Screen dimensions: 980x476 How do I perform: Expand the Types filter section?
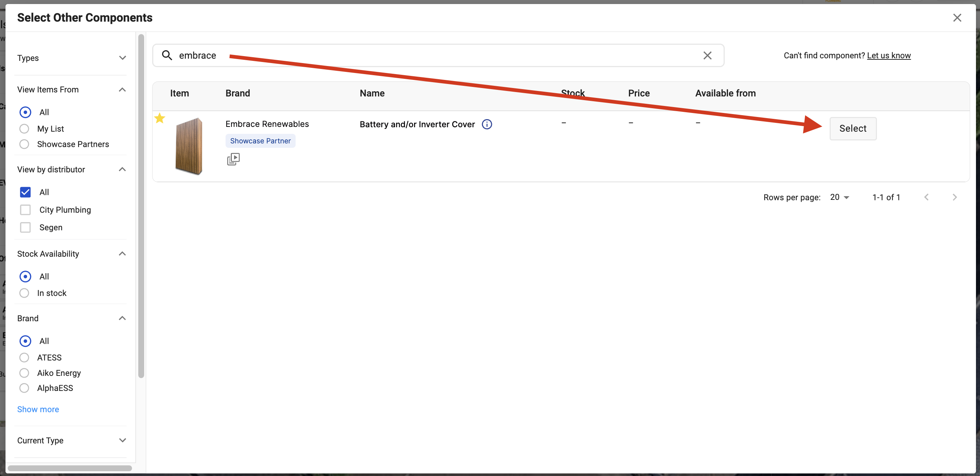pyautogui.click(x=122, y=58)
